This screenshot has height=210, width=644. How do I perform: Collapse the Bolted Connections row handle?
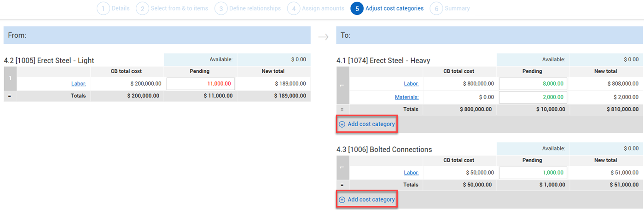(x=342, y=168)
